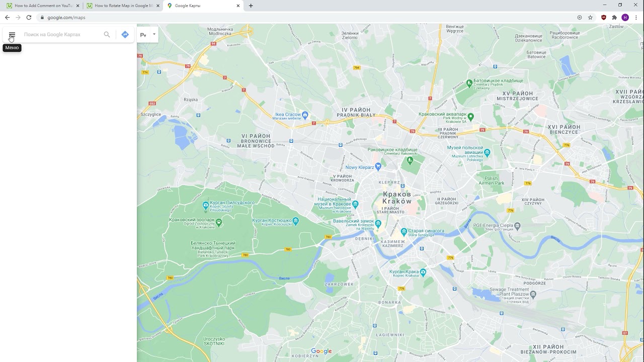The width and height of the screenshot is (644, 362).
Task: Go back in browser history
Action: 7,17
